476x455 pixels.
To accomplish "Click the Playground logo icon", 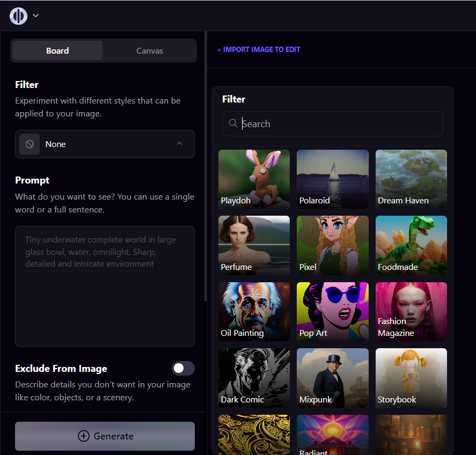I will click(x=18, y=16).
